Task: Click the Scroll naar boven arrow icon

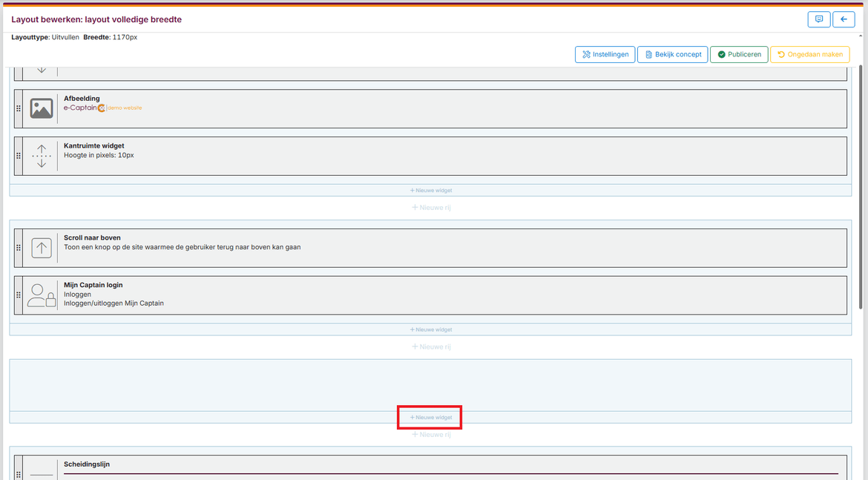Action: (x=42, y=248)
